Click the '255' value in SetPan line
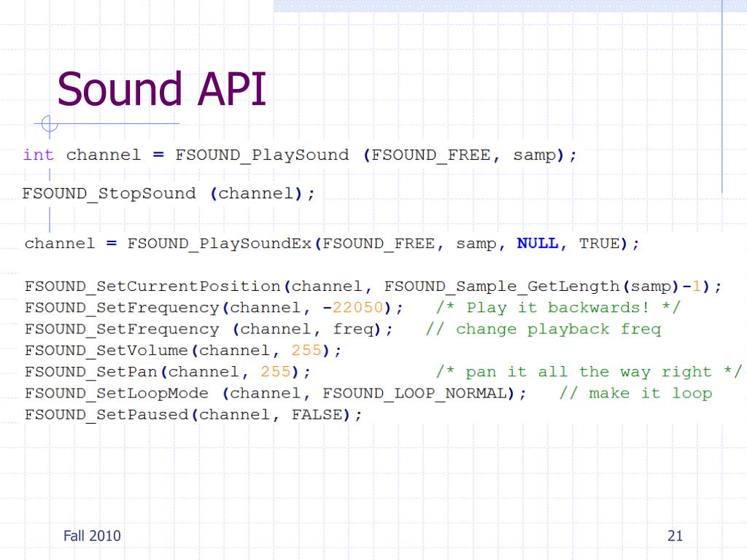 [x=275, y=372]
